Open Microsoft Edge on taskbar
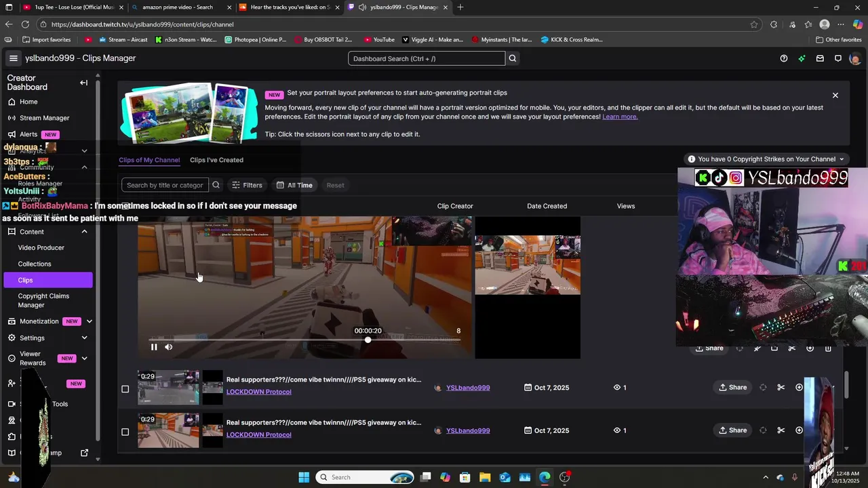868x488 pixels. [x=545, y=477]
